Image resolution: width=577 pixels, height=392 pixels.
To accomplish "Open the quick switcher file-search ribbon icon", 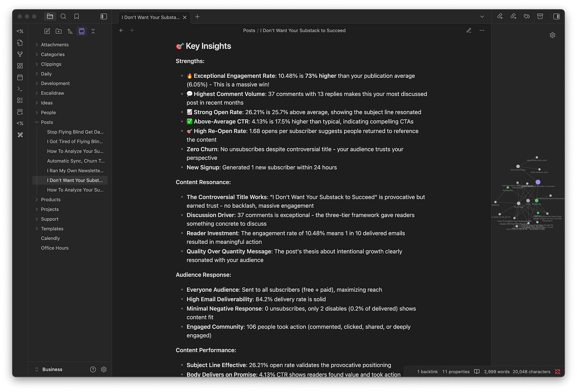I will [20, 43].
